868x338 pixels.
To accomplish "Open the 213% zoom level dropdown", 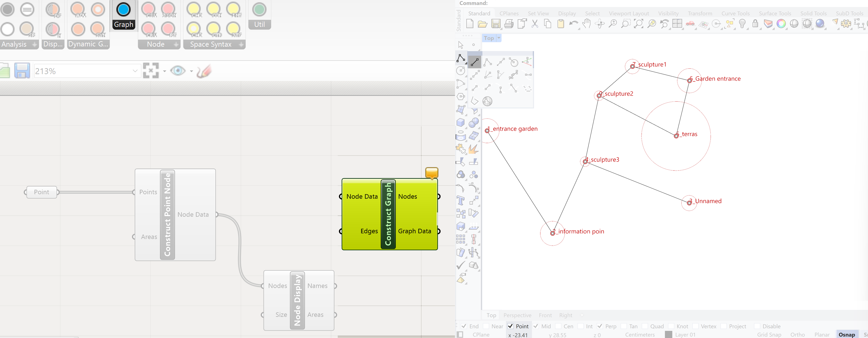I will tap(135, 71).
